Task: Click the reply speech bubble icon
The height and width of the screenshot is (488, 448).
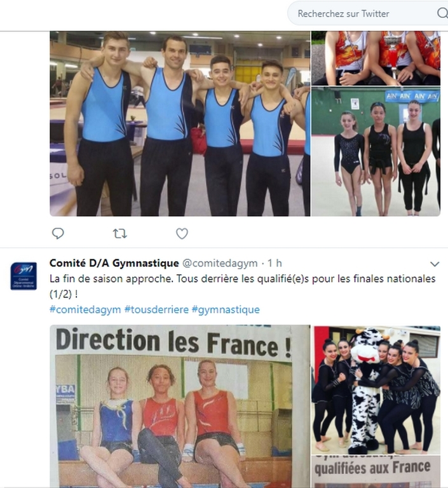Action: (58, 233)
